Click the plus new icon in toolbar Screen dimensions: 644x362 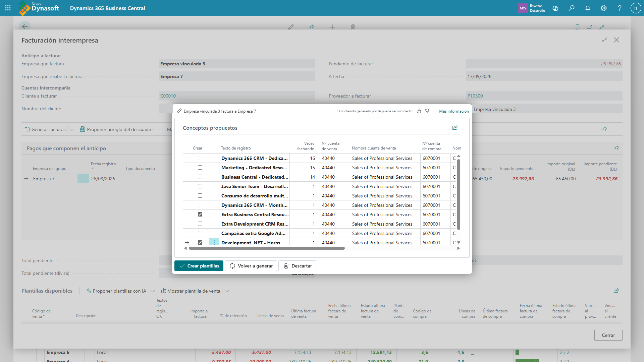click(x=332, y=27)
